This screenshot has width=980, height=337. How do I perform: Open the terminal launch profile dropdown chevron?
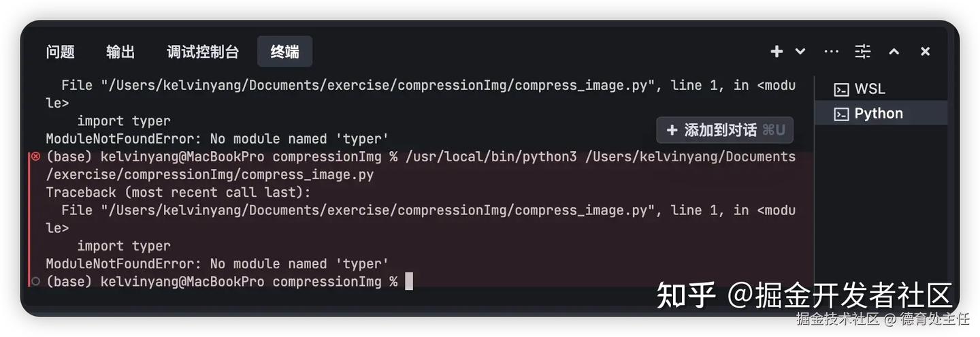[800, 52]
